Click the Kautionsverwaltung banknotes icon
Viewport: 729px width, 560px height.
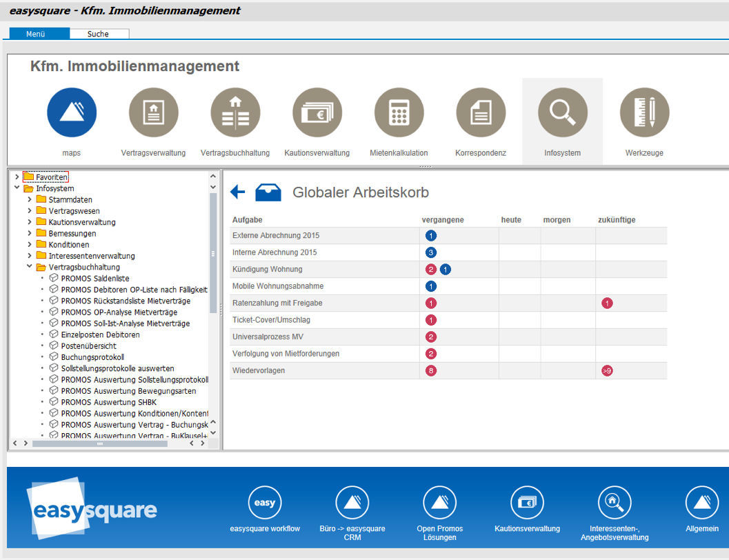tap(317, 112)
